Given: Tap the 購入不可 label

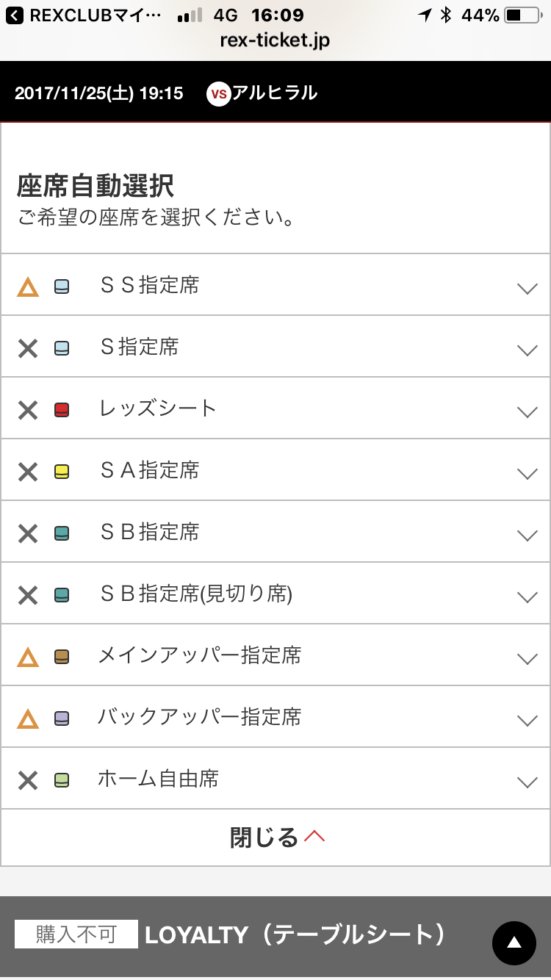Looking at the screenshot, I should coord(76,934).
